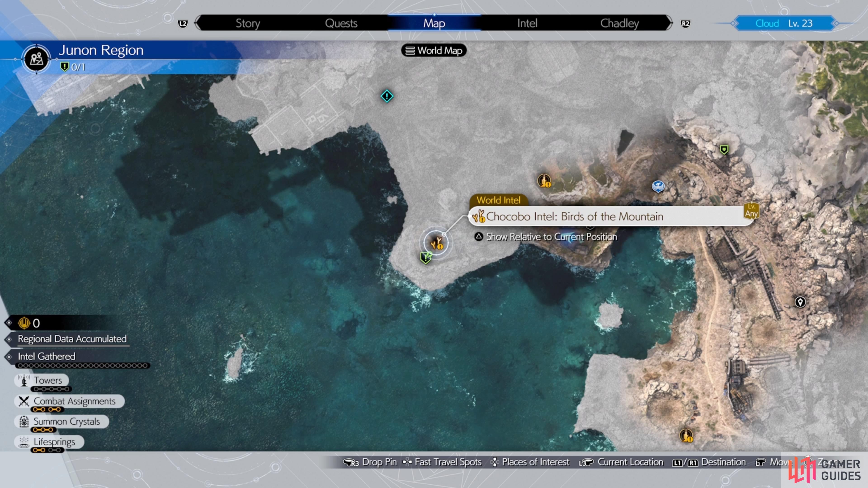Click the L2 tab-left button icon

click(x=183, y=23)
